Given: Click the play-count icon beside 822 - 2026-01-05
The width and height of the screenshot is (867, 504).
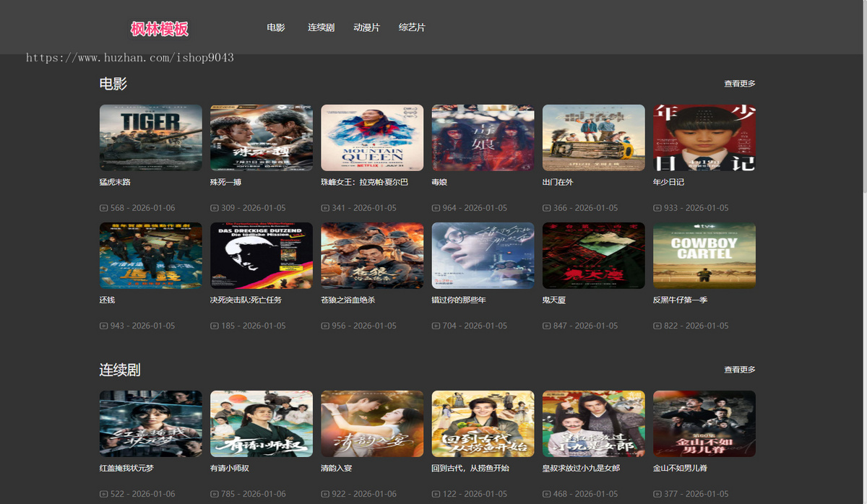Looking at the screenshot, I should pos(657,326).
